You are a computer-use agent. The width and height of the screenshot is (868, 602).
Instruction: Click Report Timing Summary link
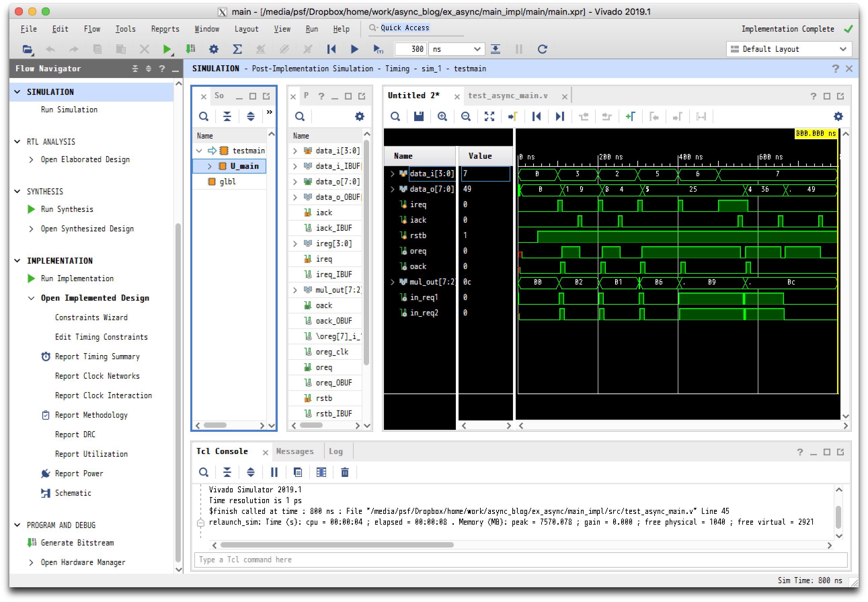click(x=97, y=356)
